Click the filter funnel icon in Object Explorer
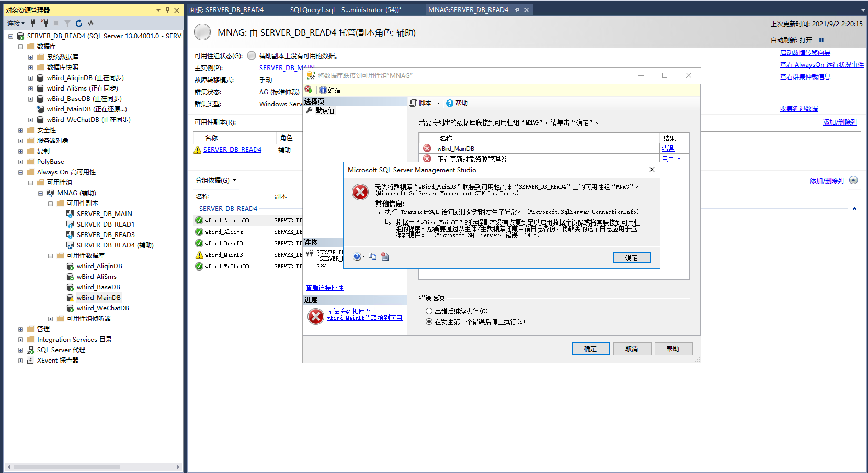This screenshot has height=473, width=868. pyautogui.click(x=67, y=23)
